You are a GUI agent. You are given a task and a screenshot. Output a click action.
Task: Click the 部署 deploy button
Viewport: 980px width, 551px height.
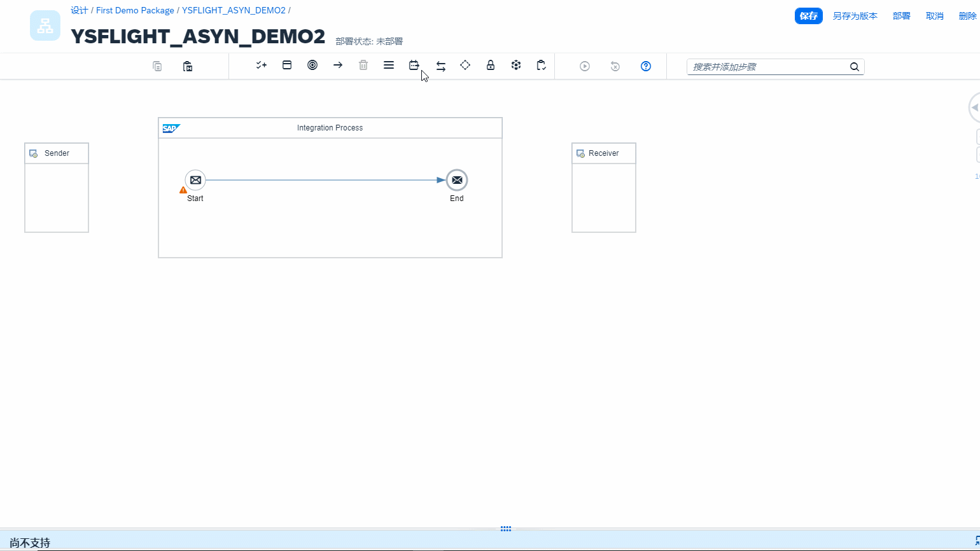(901, 16)
